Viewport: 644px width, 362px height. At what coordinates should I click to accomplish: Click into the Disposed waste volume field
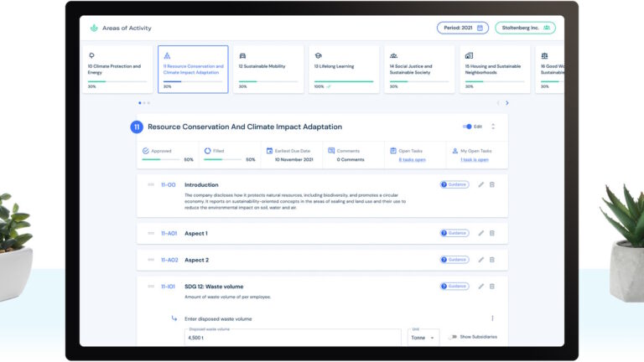pos(293,338)
